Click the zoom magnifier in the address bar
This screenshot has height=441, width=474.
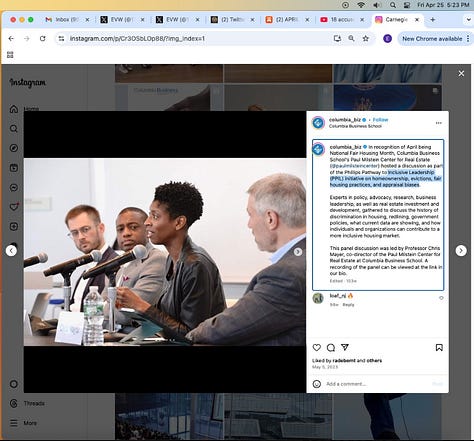[351, 39]
